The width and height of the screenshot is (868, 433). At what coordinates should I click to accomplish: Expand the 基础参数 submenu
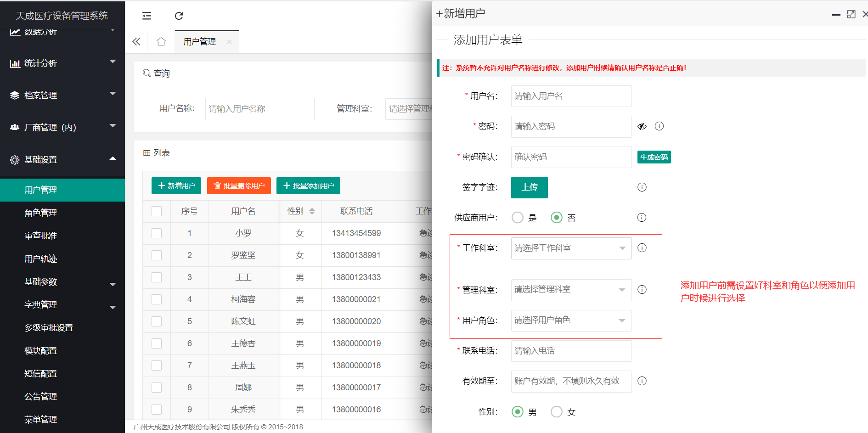pyautogui.click(x=113, y=285)
